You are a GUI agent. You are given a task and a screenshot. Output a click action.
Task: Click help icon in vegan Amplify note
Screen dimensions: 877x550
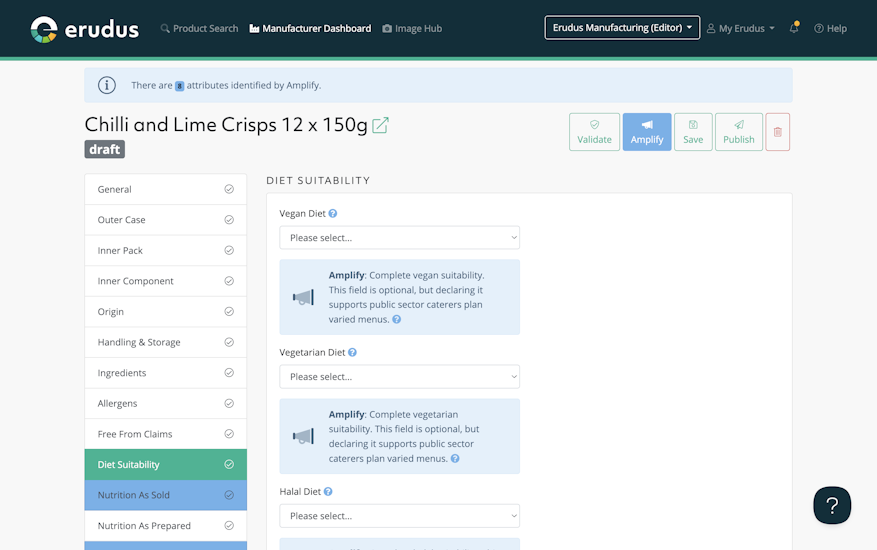pos(397,319)
